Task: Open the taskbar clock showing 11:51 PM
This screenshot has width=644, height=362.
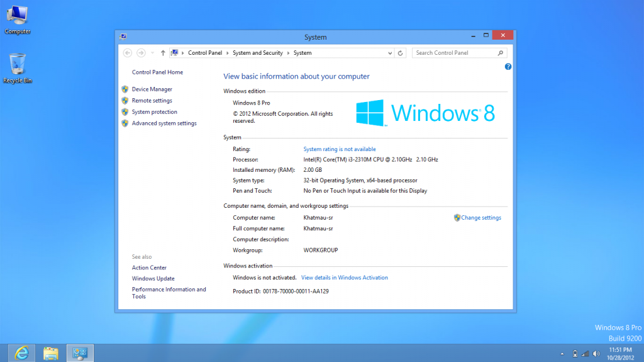Action: point(621,354)
